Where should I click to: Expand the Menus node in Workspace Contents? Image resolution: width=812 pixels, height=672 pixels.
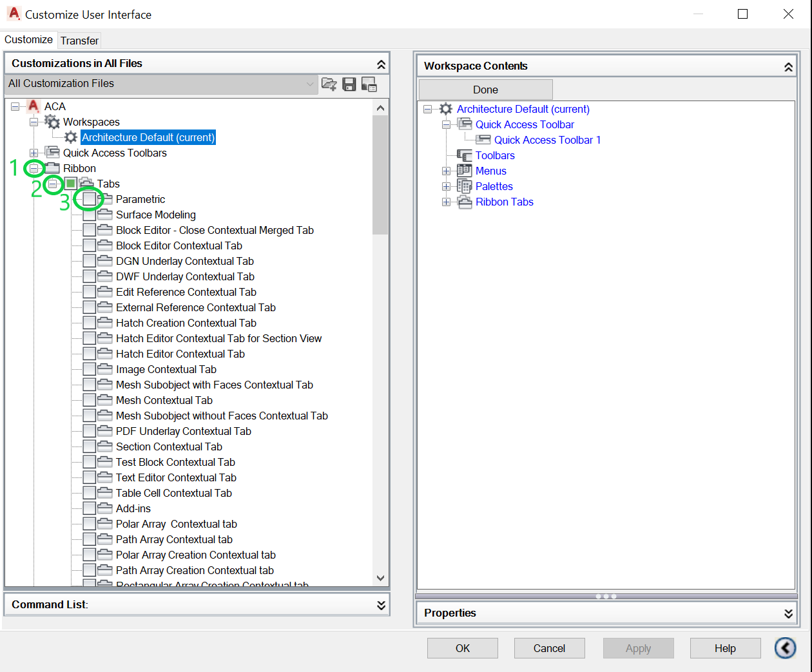(446, 171)
